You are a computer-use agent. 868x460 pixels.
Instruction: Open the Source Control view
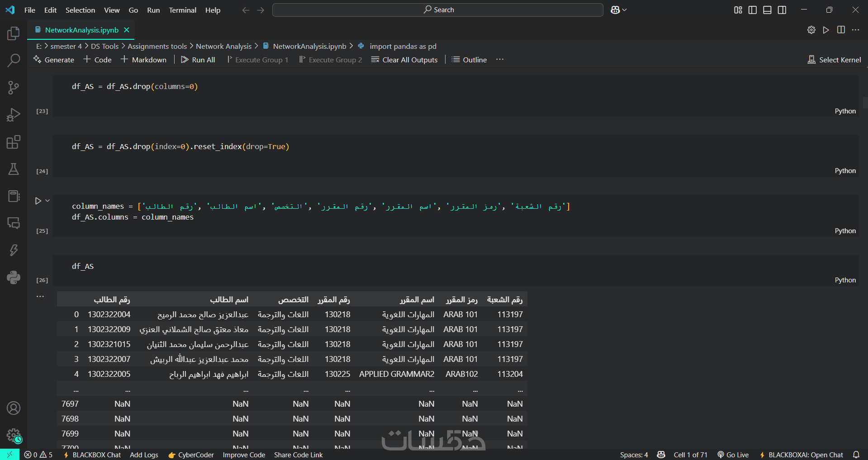click(14, 88)
